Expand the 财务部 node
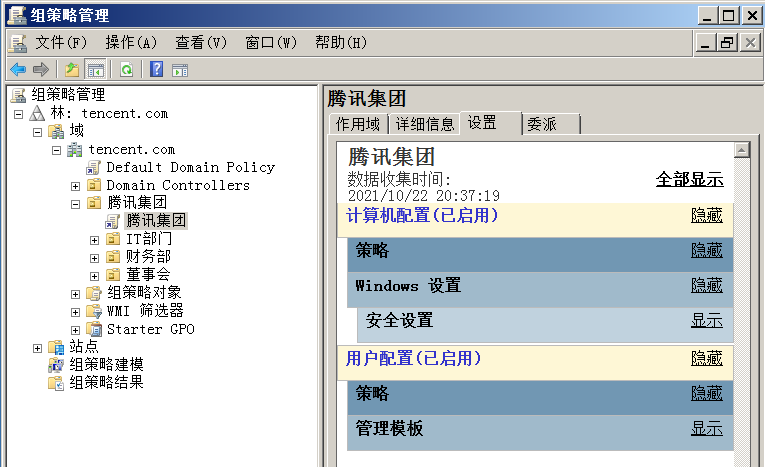765x467 pixels. pyautogui.click(x=94, y=258)
